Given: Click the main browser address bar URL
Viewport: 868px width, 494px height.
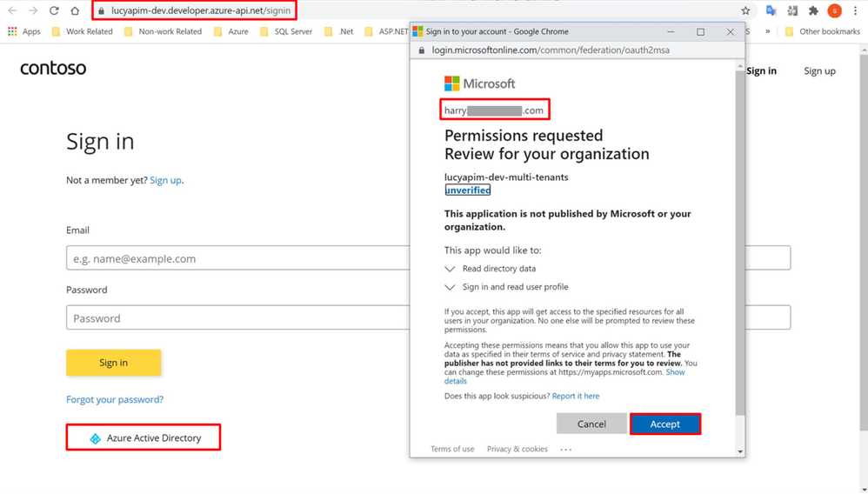Looking at the screenshot, I should click(200, 10).
